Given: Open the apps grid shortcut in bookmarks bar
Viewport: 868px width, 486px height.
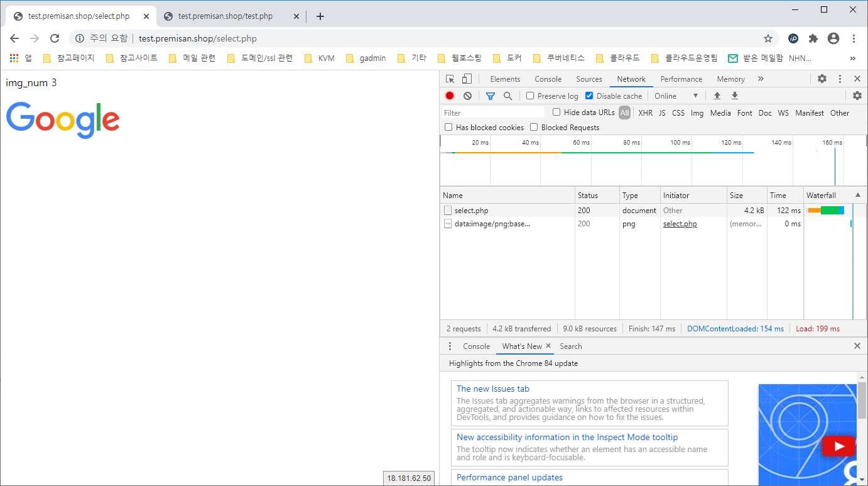Looking at the screenshot, I should pyautogui.click(x=14, y=58).
